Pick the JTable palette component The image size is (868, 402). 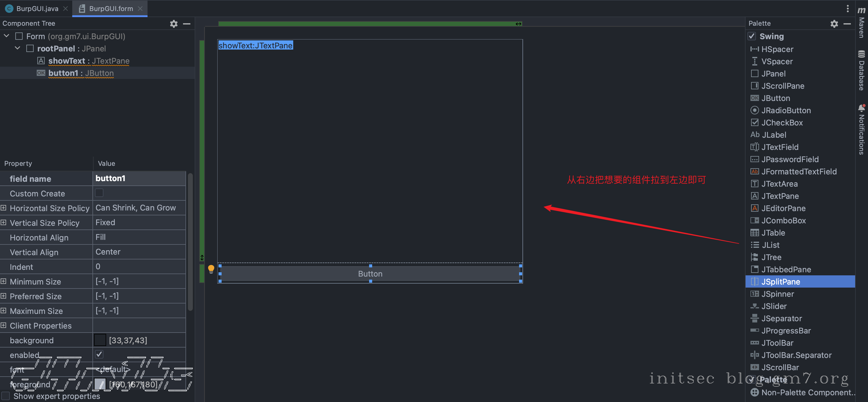[773, 233]
